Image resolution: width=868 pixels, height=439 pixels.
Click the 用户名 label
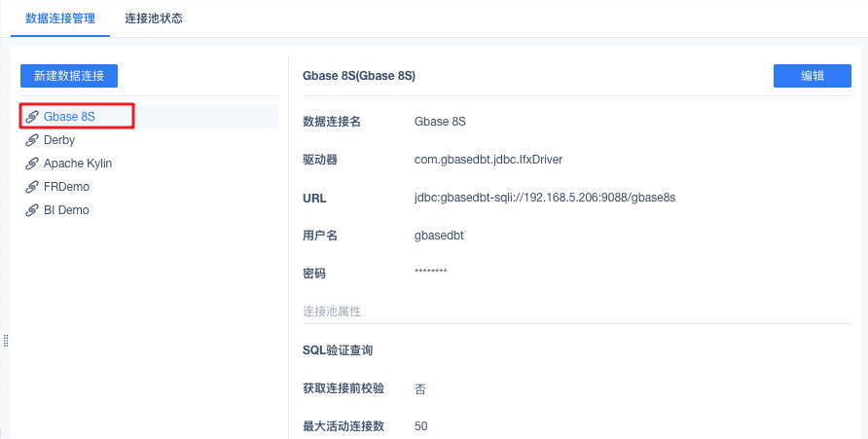point(320,236)
